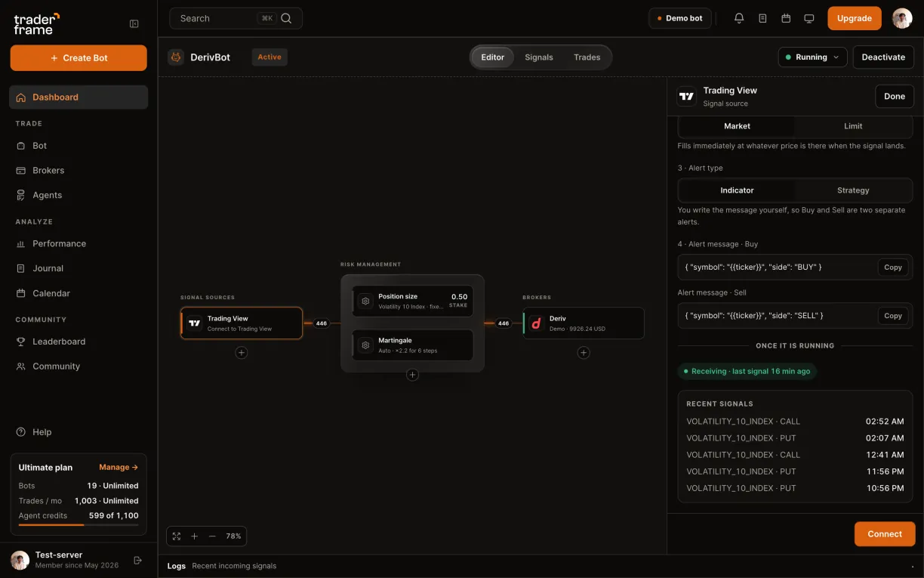Select the Position size card
This screenshot has width=924, height=578.
(413, 301)
